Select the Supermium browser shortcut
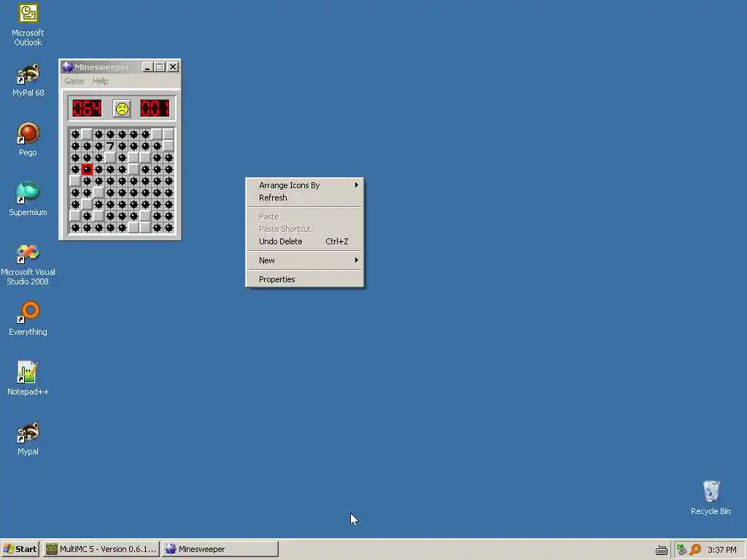Screen dimensions: 747x560 [28, 199]
